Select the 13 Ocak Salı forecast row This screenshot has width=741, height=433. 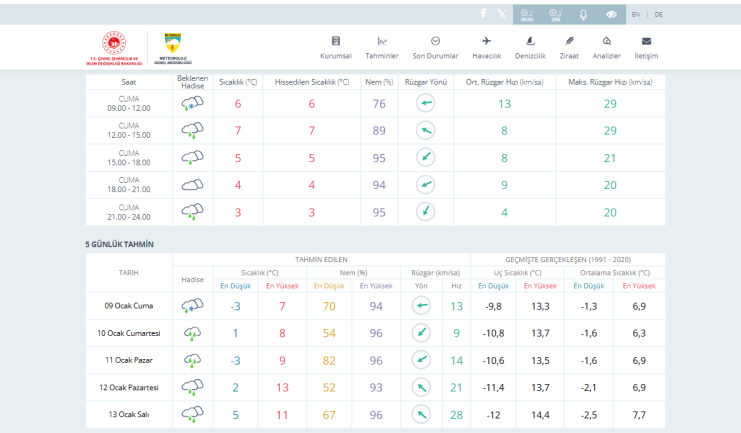coord(128,414)
